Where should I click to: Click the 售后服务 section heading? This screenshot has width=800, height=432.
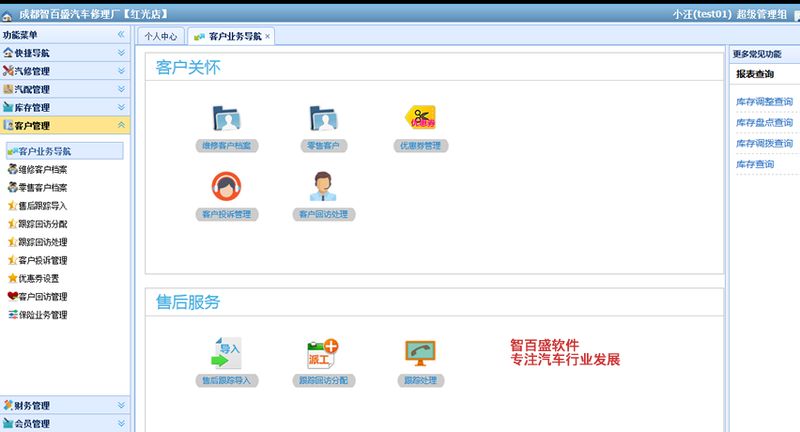pyautogui.click(x=188, y=302)
